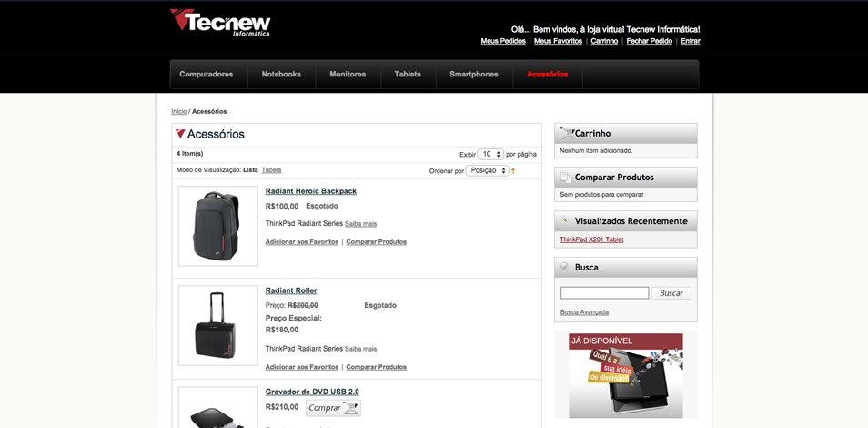Viewport: 868px width, 428px height.
Task: Click the document icon in Comparar Produtos header
Action: pos(566,178)
